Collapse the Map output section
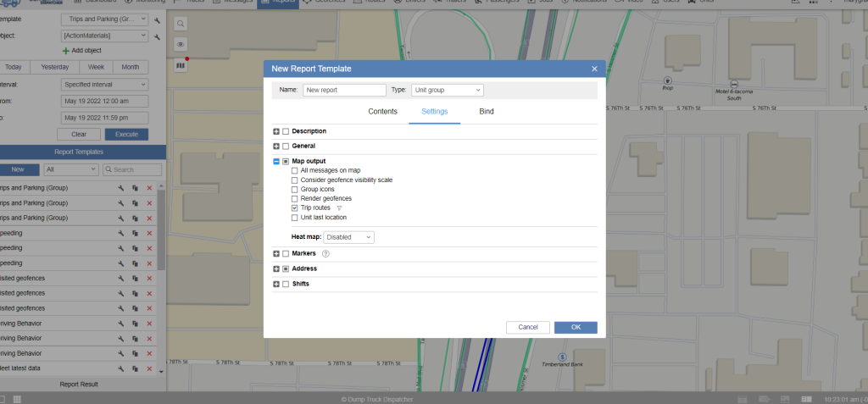Image resolution: width=868 pixels, height=404 pixels. pos(276,161)
